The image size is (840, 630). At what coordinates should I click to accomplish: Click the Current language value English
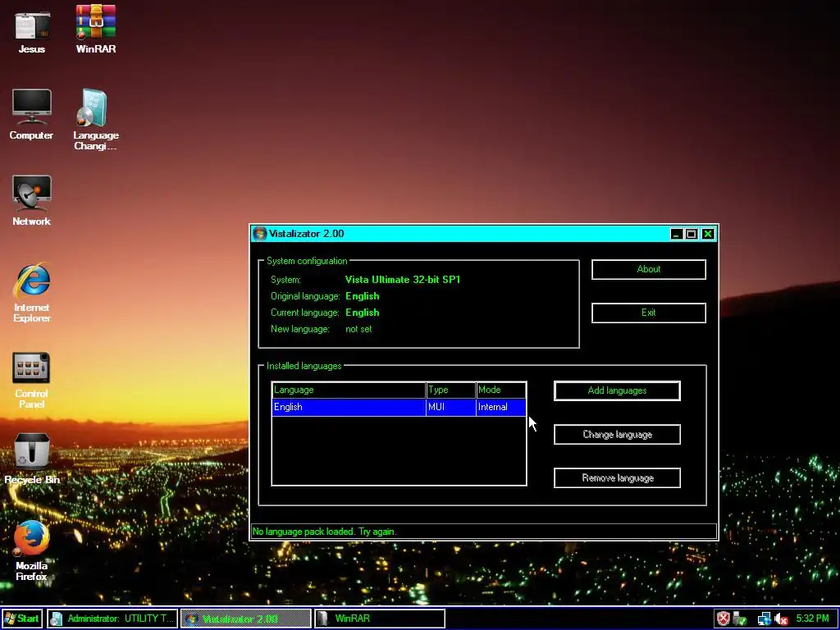pyautogui.click(x=362, y=313)
